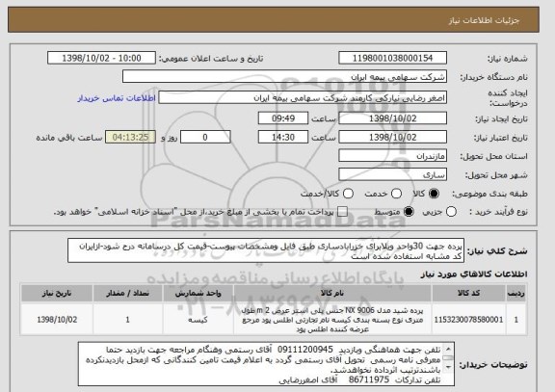Click the remaining time counter 04:13:25
This screenshot has width=555, height=392.
tap(131, 137)
